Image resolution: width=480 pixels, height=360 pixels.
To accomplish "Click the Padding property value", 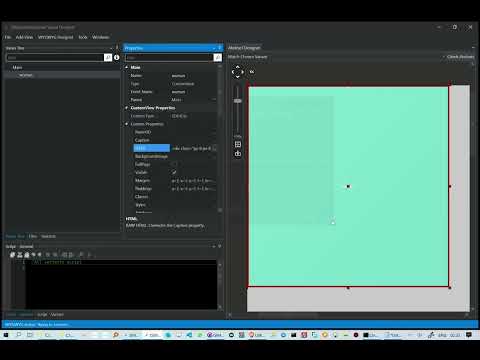I will pos(193,188).
